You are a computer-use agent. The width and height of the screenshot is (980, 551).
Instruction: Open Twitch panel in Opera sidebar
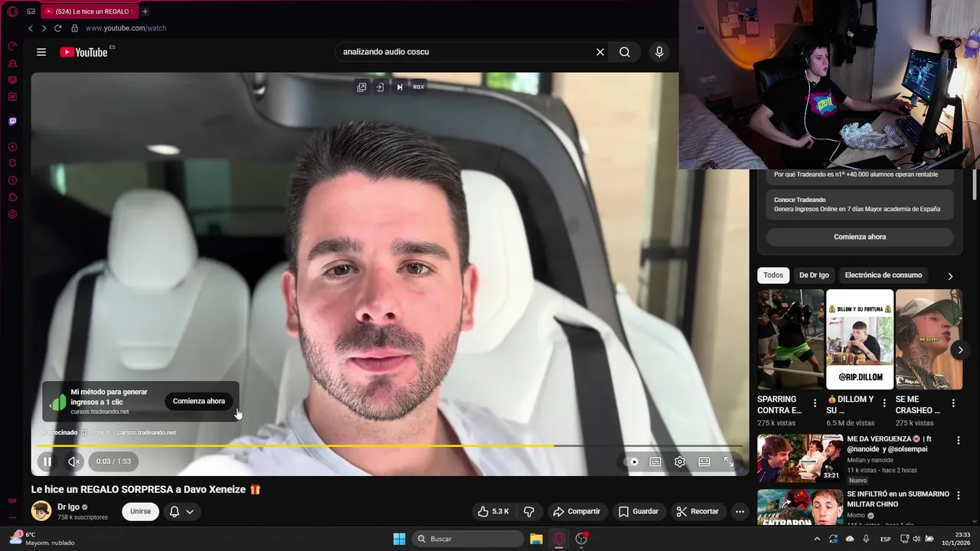coord(12,121)
